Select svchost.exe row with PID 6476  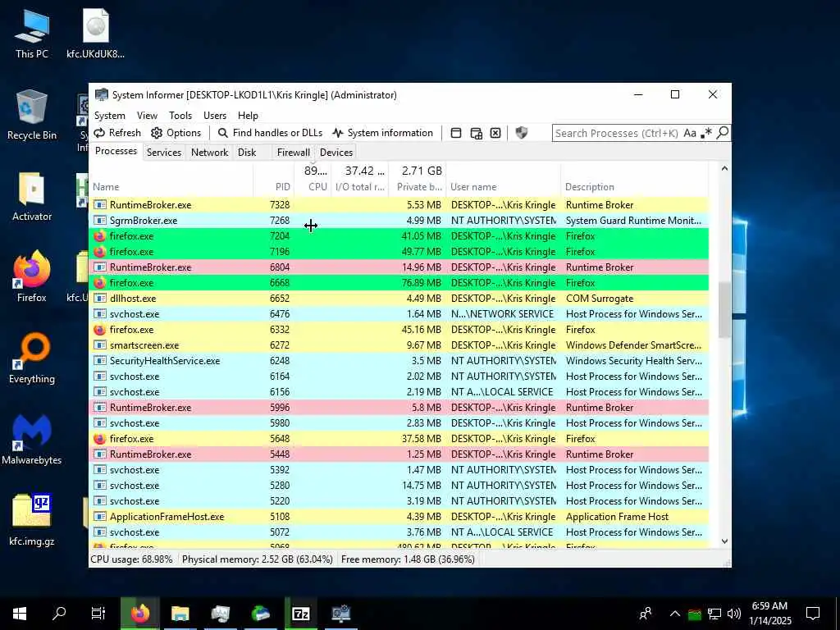point(399,314)
